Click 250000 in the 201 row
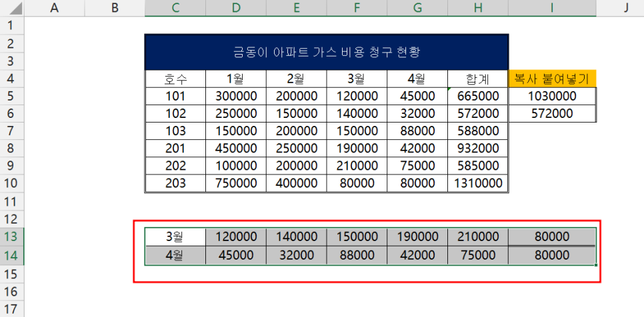This screenshot has width=644, height=317. (x=297, y=149)
